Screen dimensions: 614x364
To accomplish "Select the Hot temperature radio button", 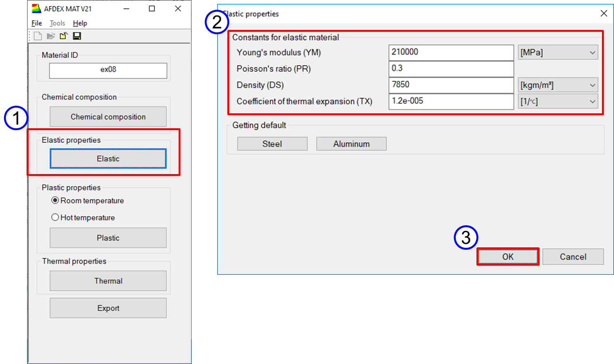I will (x=55, y=217).
